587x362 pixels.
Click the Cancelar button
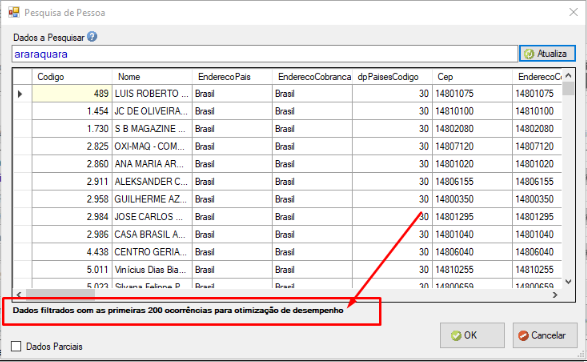point(545,335)
